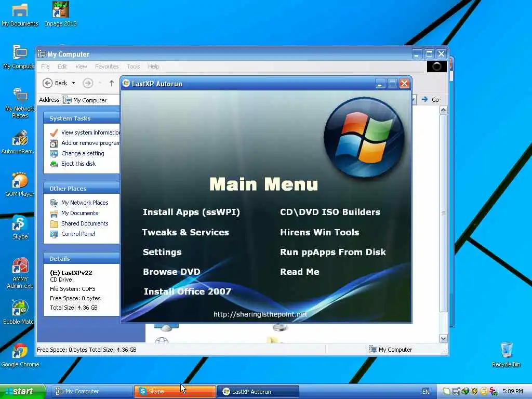Screen dimensions: 532x399
Task: Open Edit menu in My Computer
Action: coord(62,66)
